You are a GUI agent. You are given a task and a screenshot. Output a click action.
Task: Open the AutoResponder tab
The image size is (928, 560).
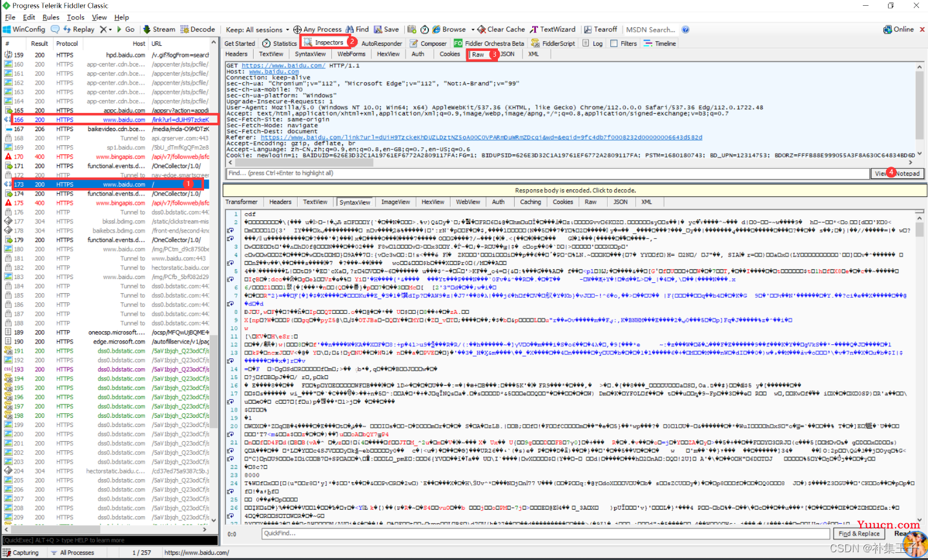point(381,43)
